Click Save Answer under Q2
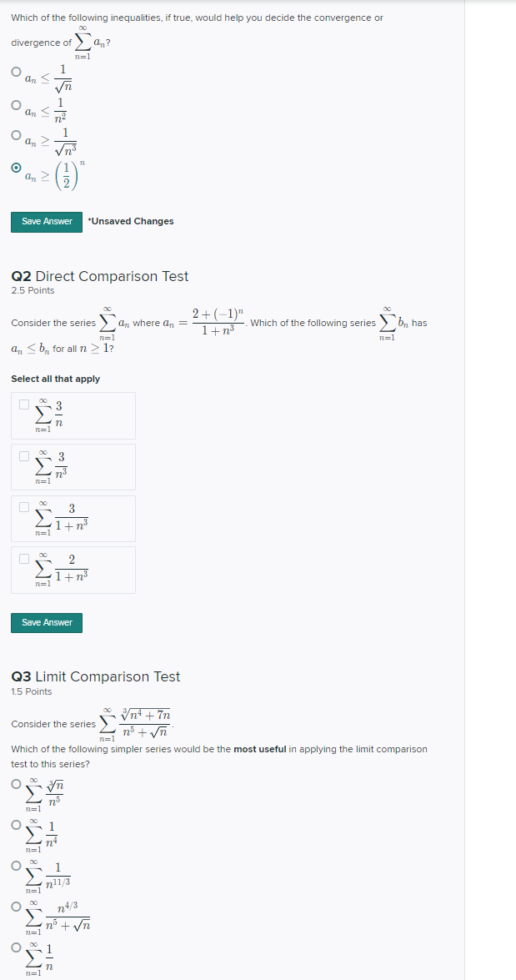The width and height of the screenshot is (516, 980). (46, 622)
